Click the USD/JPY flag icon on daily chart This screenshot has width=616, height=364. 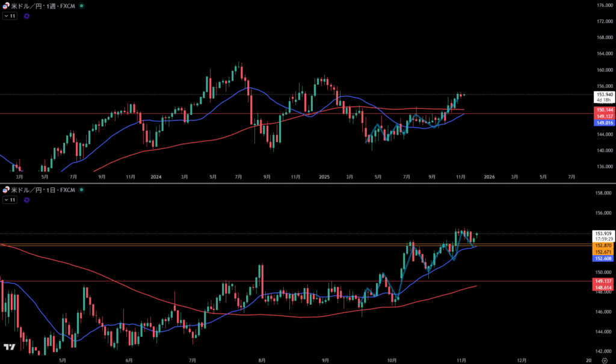click(6, 190)
